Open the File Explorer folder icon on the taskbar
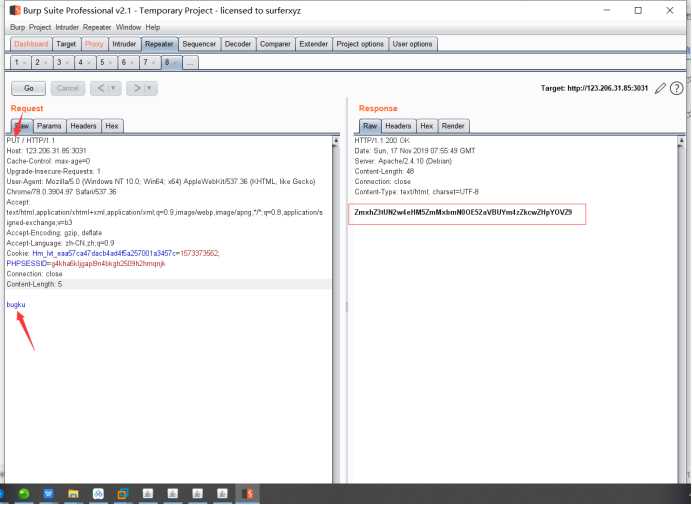 [73, 494]
